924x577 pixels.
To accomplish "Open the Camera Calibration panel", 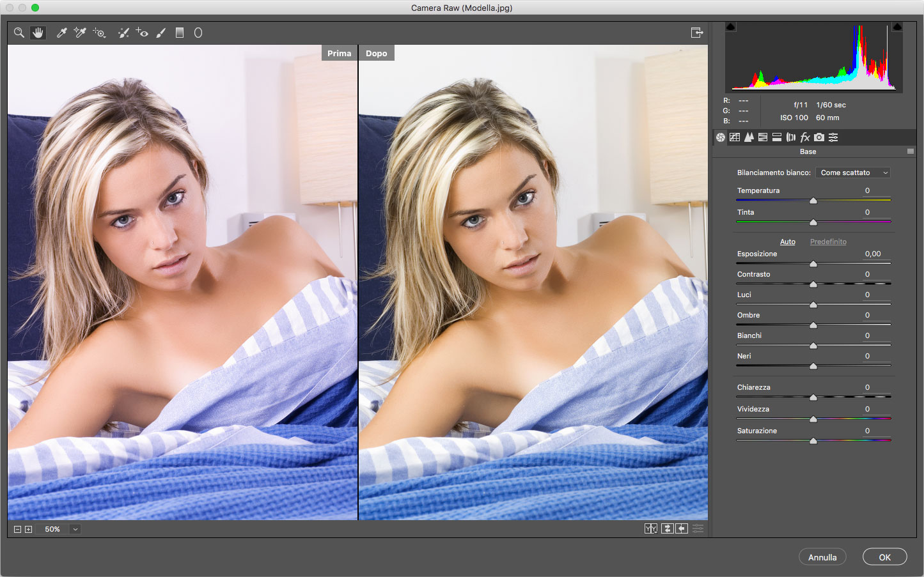I will [819, 137].
